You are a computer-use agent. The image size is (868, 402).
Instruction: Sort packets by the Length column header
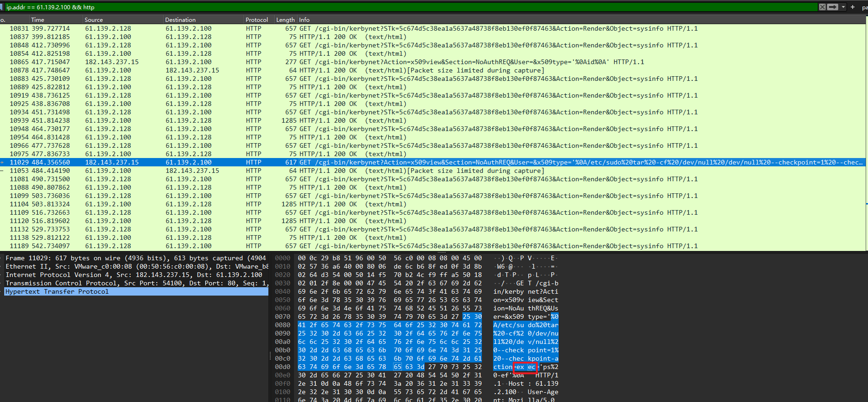pos(285,20)
